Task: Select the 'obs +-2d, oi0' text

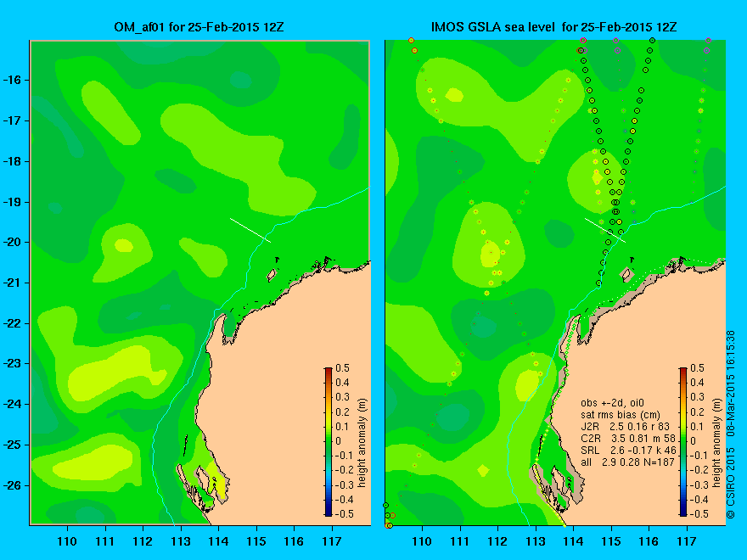Action: click(x=612, y=403)
